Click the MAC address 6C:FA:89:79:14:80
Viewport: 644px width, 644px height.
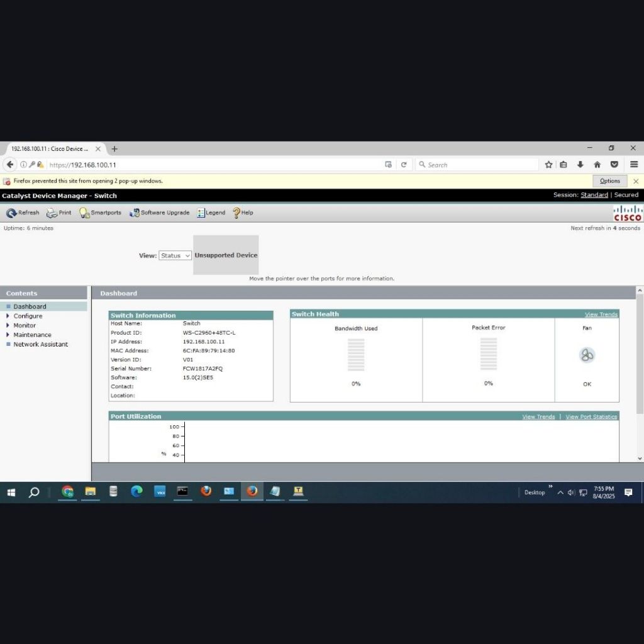(209, 351)
